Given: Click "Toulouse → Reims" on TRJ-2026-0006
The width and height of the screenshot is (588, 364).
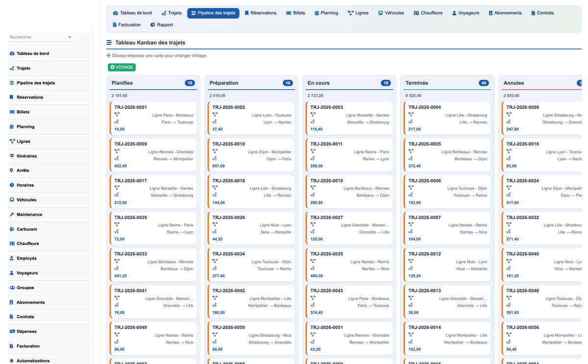Looking at the screenshot, I should 470,195.
